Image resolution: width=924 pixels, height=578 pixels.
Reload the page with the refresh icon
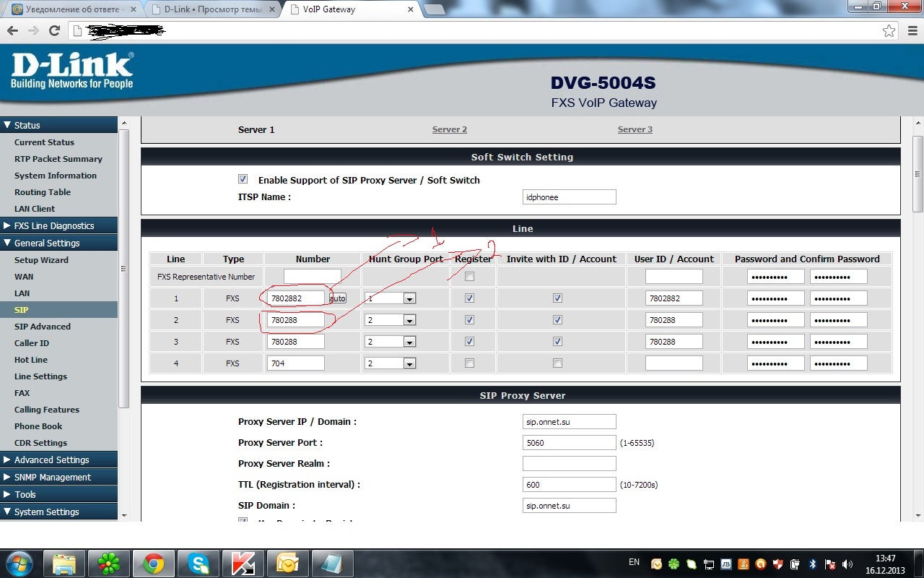pyautogui.click(x=54, y=30)
